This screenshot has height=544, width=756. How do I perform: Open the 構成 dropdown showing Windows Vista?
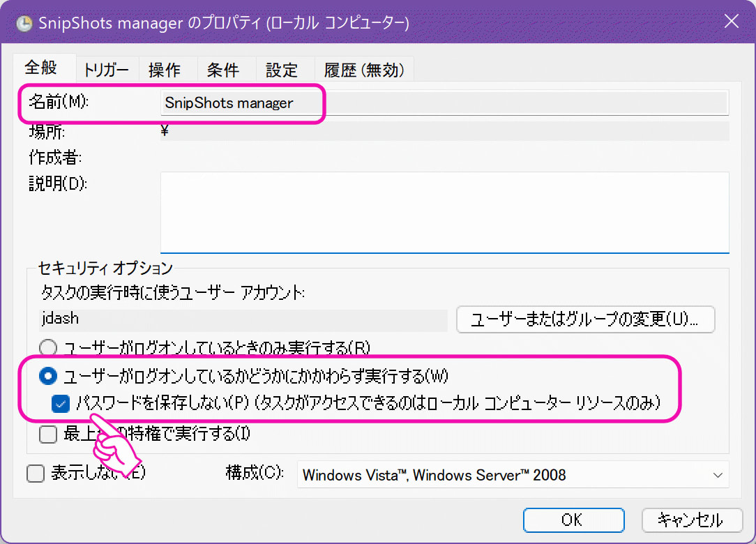coord(513,475)
